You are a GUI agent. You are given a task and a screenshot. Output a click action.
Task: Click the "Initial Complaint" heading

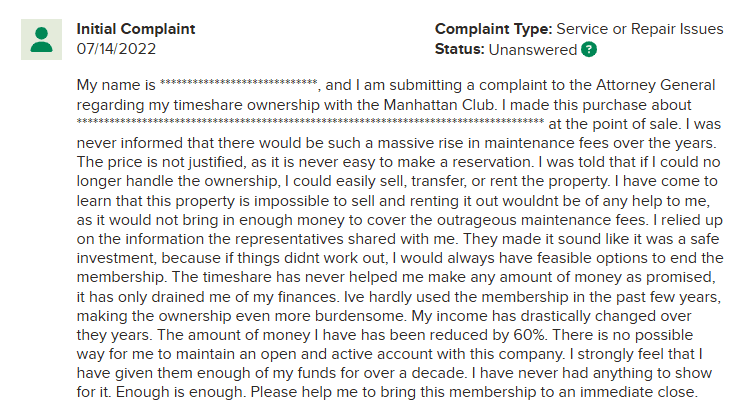tap(136, 29)
